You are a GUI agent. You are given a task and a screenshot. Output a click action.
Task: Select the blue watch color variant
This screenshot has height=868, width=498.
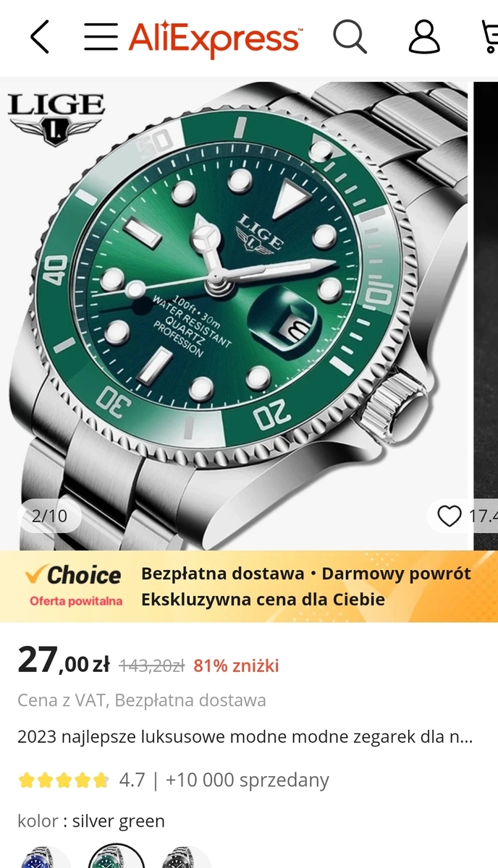tap(45, 857)
